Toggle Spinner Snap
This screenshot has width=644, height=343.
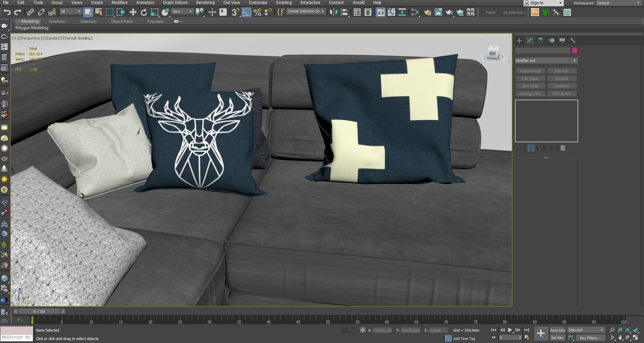[x=268, y=12]
